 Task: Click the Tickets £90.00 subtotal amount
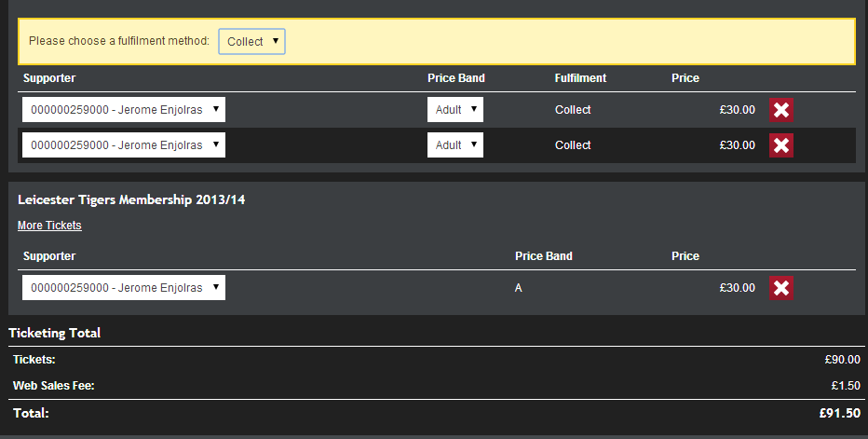[x=842, y=360]
